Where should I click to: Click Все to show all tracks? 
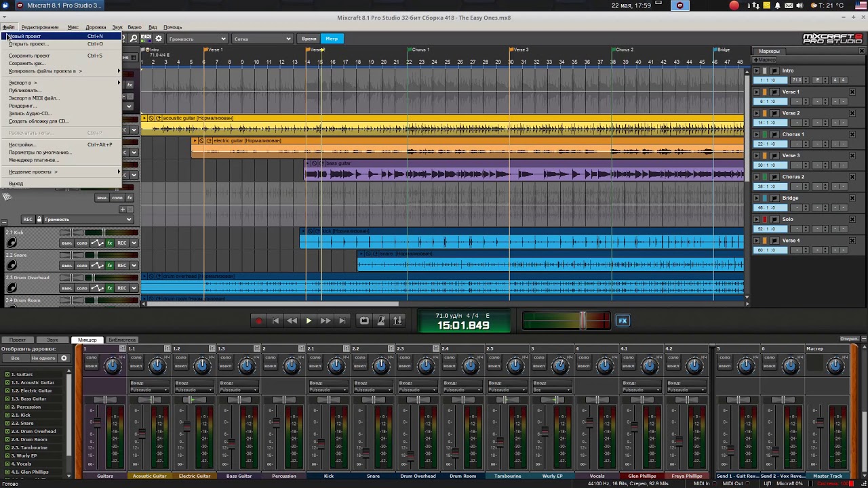point(16,358)
